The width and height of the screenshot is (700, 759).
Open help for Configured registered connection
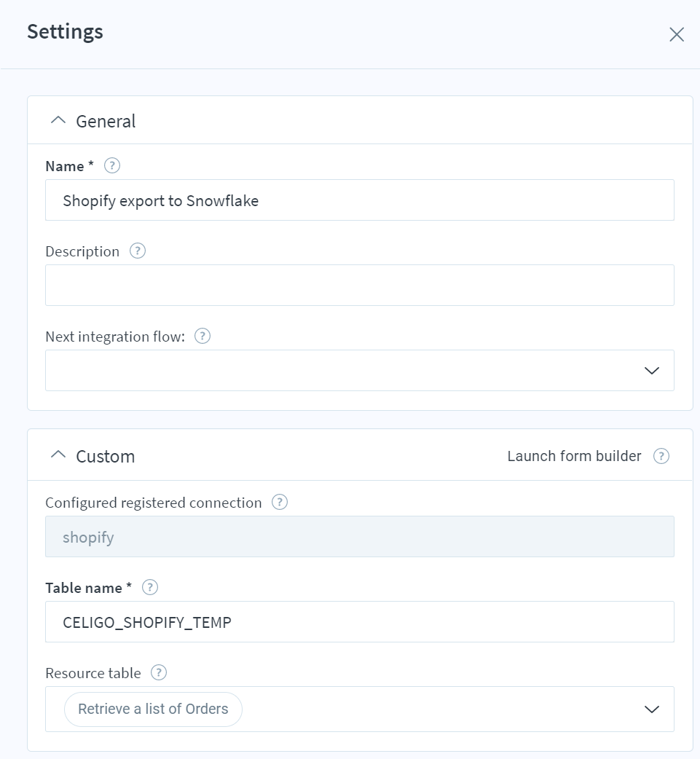coord(280,503)
